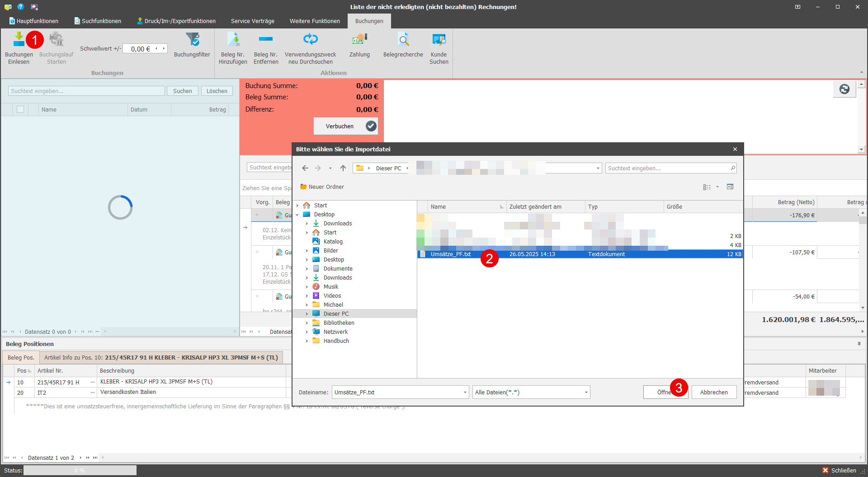
Task: Collapse the ribbon with the arrow
Action: [861, 72]
